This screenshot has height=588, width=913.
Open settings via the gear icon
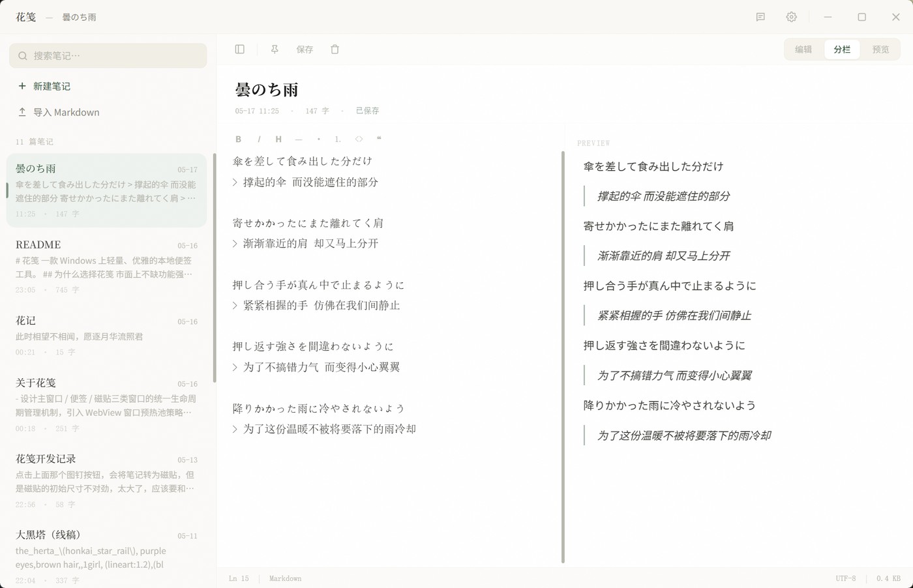point(791,17)
